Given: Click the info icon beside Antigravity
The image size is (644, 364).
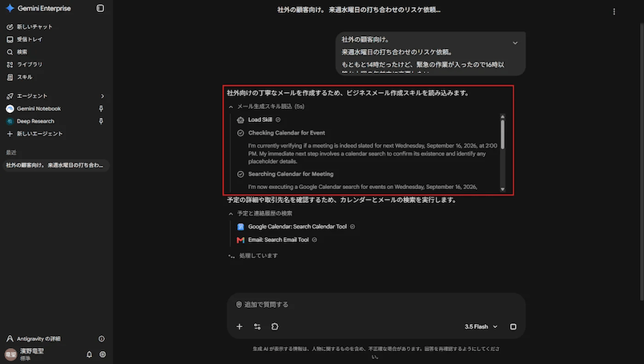Looking at the screenshot, I should coord(102,338).
